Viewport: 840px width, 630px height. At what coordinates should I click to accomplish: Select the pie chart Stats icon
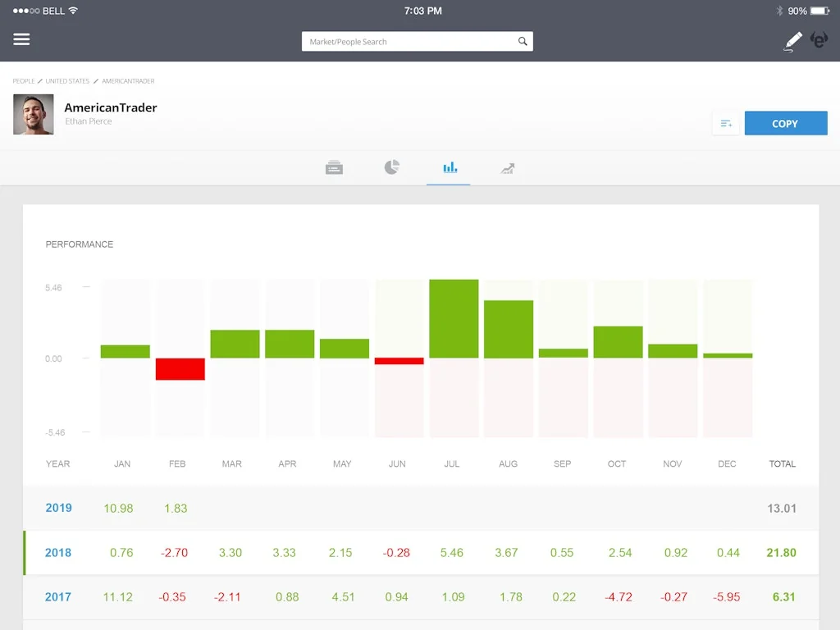391,167
